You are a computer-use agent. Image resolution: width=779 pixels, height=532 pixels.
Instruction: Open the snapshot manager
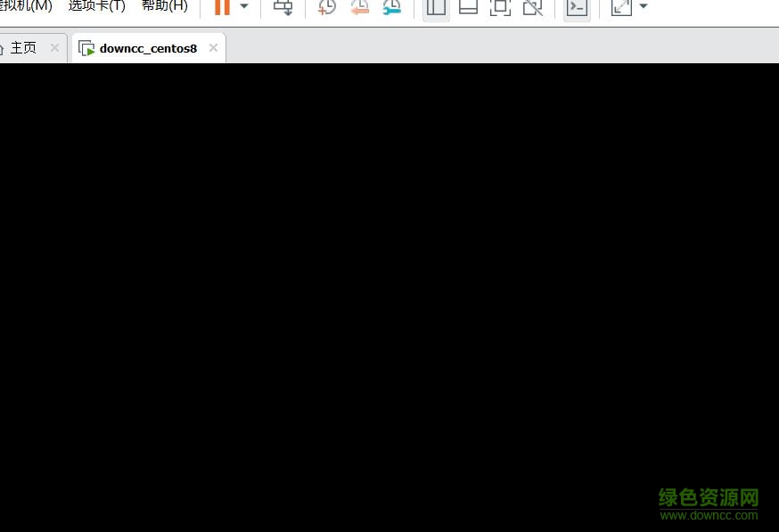(x=391, y=7)
